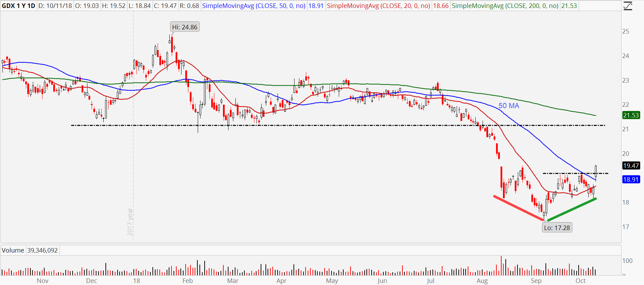Click the GDX 1 Y 1D symbol label
Viewport: 644px width, 285px height.
coord(19,6)
